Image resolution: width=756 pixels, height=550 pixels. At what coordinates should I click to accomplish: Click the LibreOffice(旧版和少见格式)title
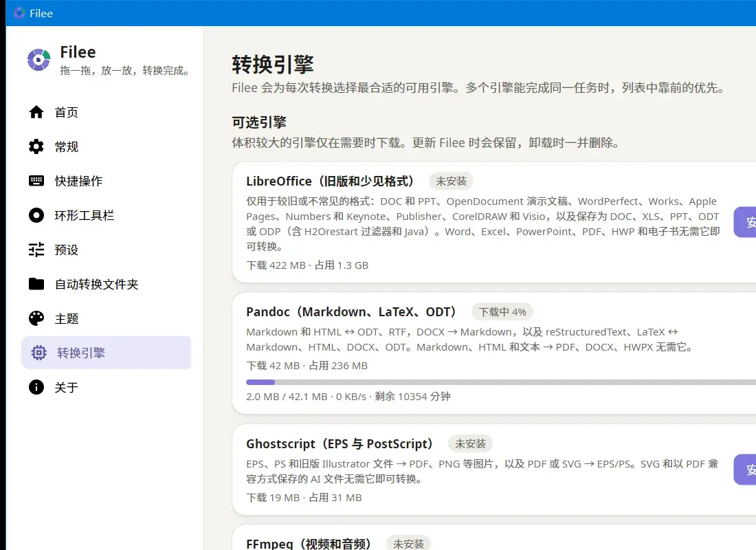(330, 181)
